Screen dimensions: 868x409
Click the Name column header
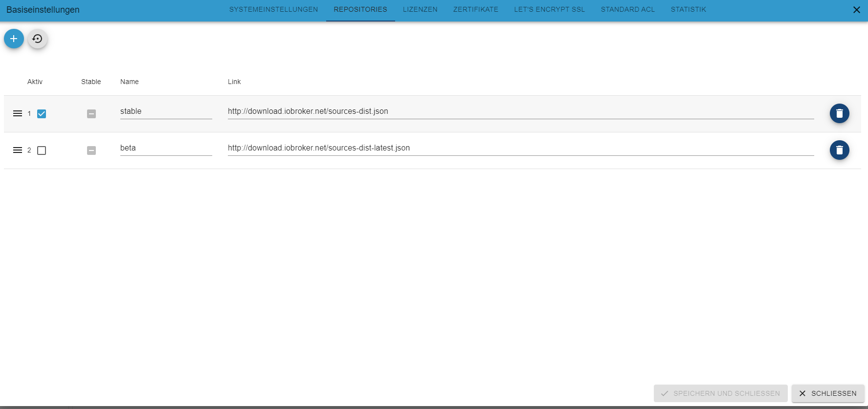pyautogui.click(x=130, y=82)
